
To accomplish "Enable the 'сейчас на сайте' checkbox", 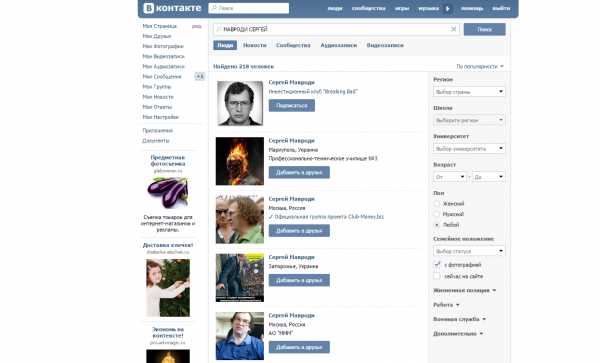I will pyautogui.click(x=437, y=276).
